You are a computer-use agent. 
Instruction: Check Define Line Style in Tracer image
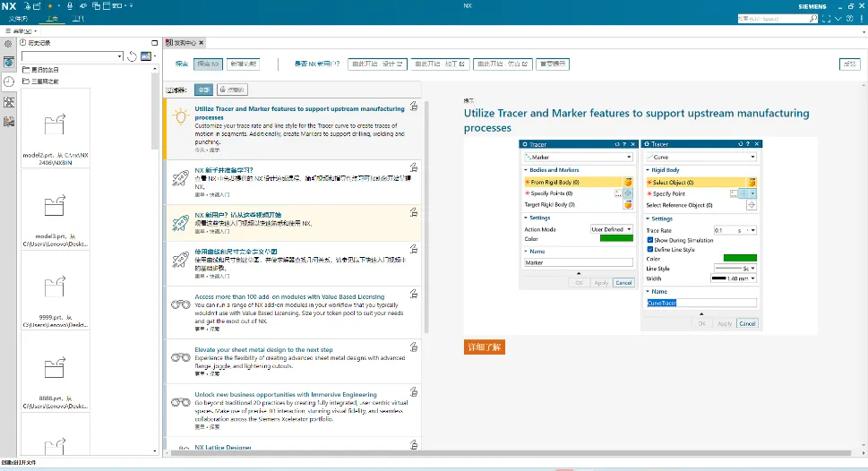pyautogui.click(x=650, y=250)
